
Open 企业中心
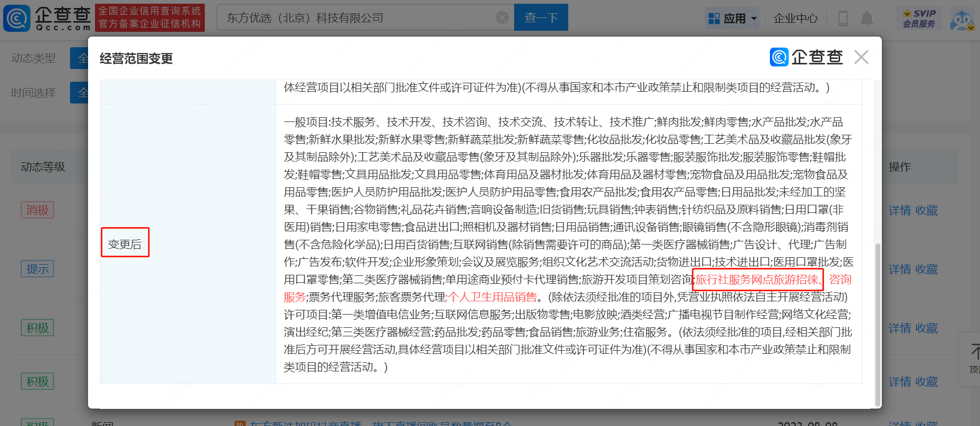[x=795, y=19]
